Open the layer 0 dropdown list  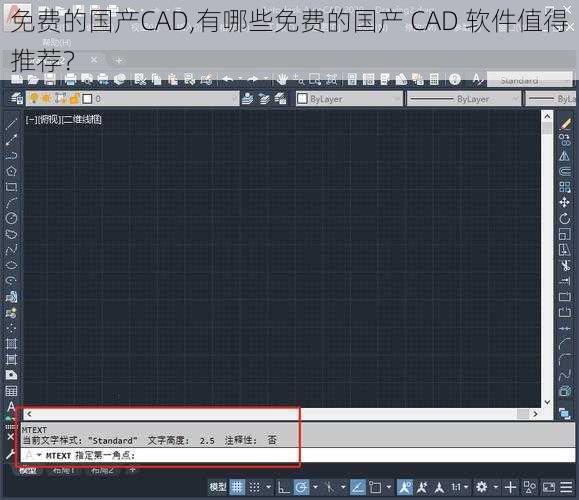coord(234,99)
